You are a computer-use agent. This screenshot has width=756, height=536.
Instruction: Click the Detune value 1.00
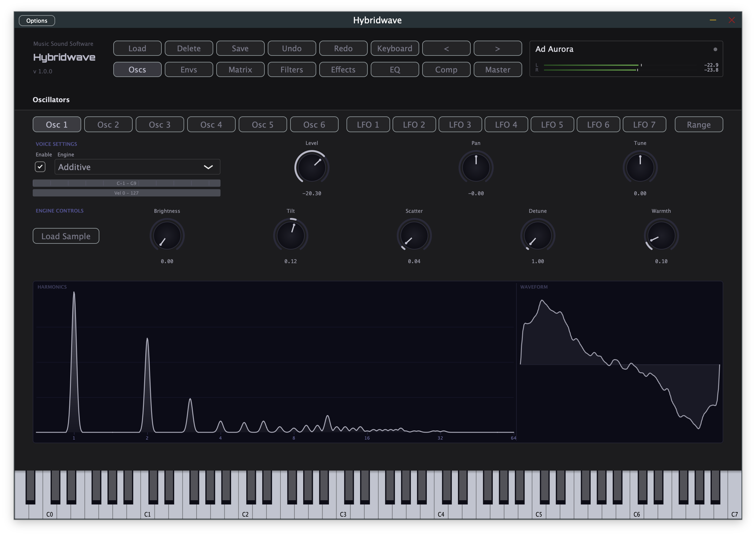537,261
